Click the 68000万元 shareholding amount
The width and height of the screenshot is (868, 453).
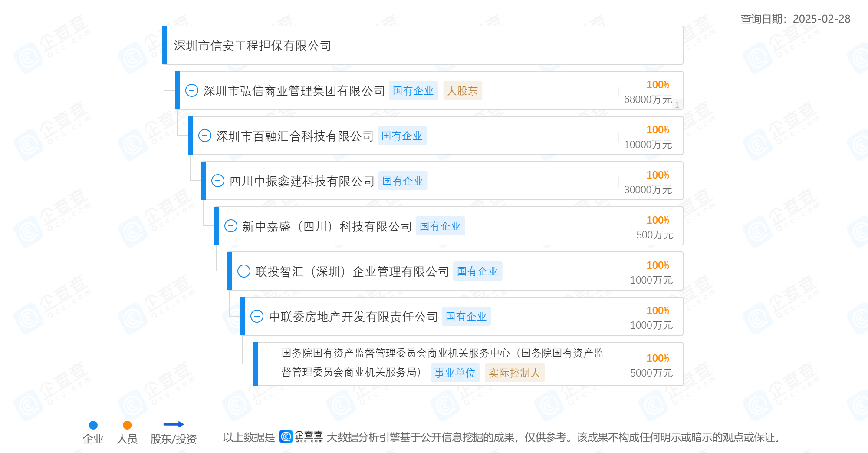tap(648, 99)
